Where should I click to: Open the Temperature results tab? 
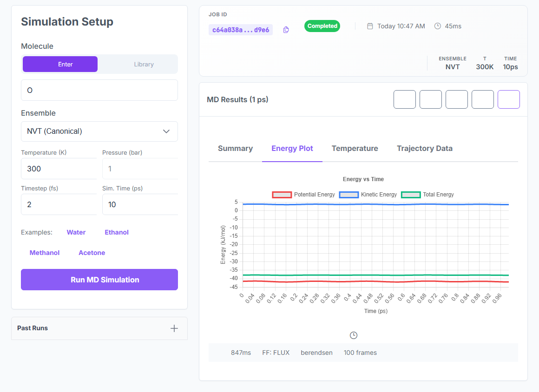355,149
